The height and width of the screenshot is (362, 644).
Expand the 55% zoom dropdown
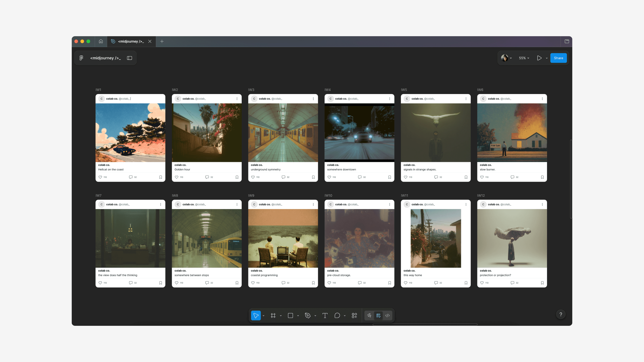coord(524,58)
